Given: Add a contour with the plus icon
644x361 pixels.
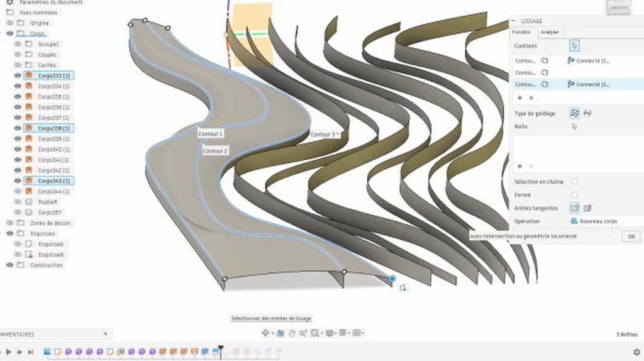Looking at the screenshot, I should pos(519,98).
